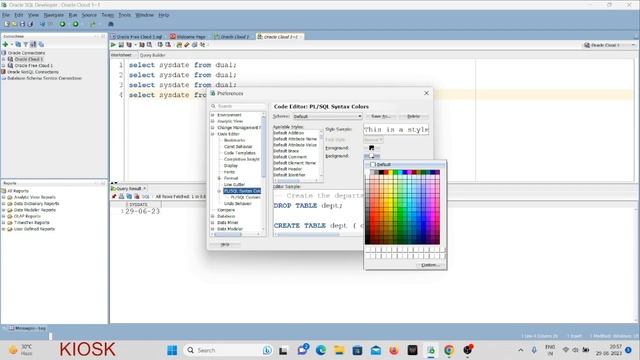Click the Open folder icon in main toolbar
The image size is (640, 360).
(x=14, y=24)
